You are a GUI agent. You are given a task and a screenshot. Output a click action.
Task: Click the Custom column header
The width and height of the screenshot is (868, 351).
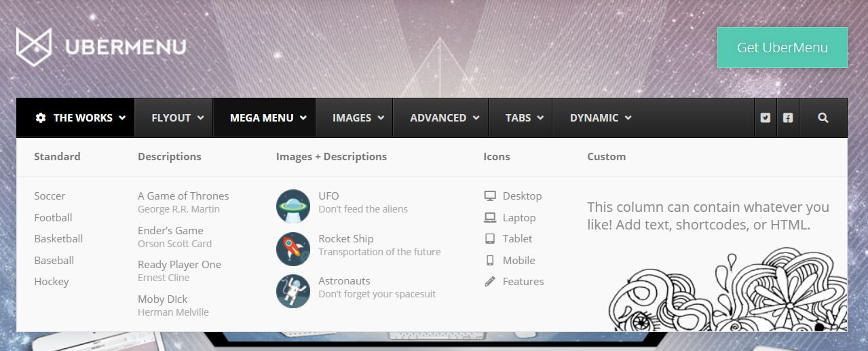[606, 156]
